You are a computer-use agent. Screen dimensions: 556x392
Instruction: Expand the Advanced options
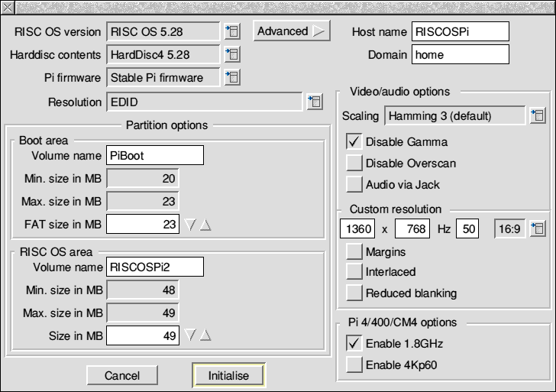pos(292,31)
